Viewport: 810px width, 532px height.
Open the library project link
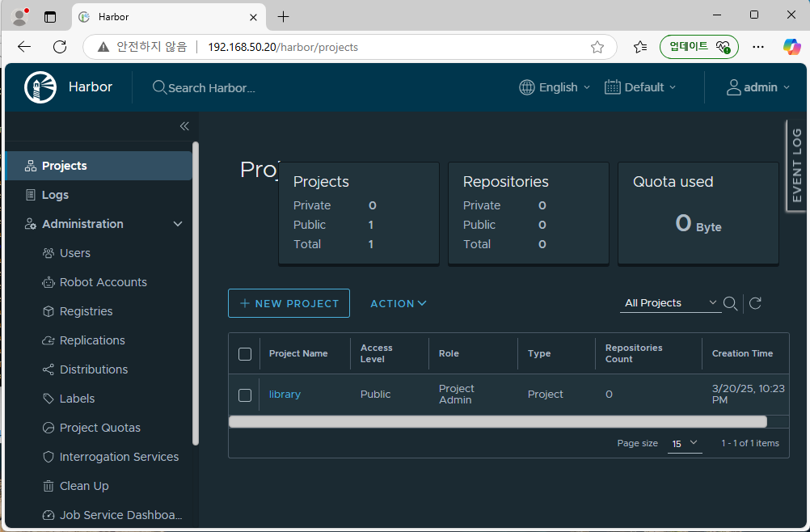(x=285, y=394)
